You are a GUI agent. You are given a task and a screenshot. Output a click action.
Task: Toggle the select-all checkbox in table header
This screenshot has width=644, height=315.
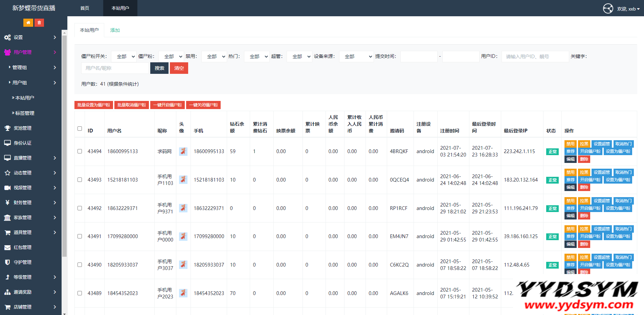pyautogui.click(x=80, y=129)
